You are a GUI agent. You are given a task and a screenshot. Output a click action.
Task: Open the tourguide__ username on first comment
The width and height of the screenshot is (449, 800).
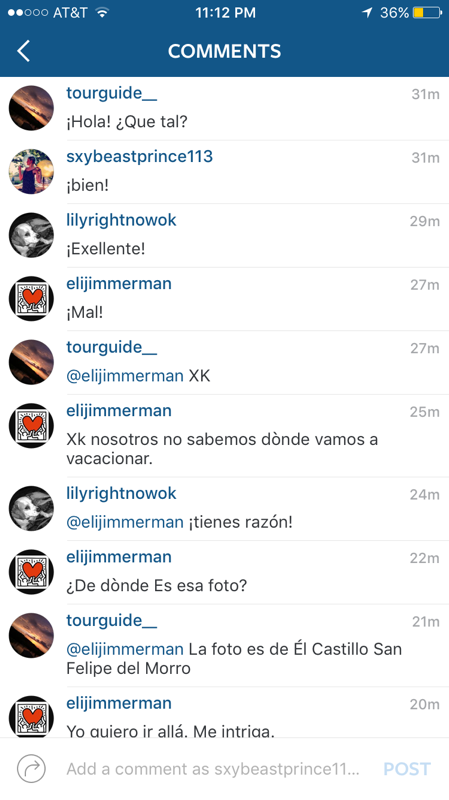[111, 93]
